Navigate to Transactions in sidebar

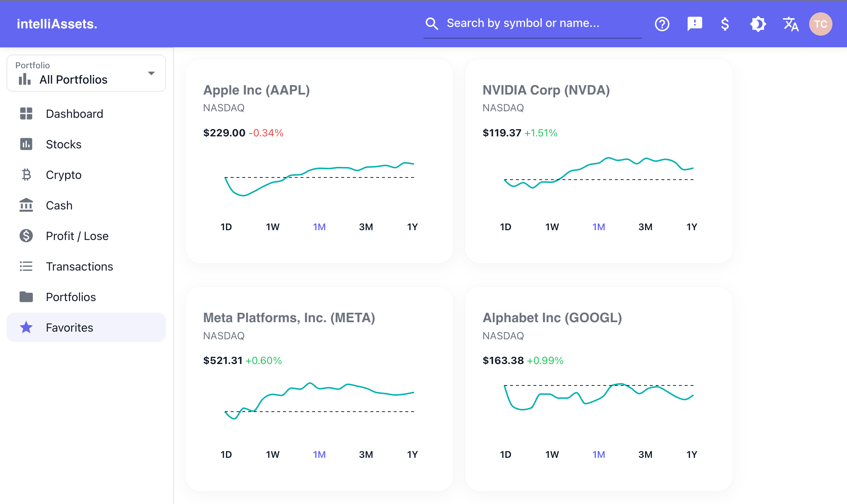[79, 267]
